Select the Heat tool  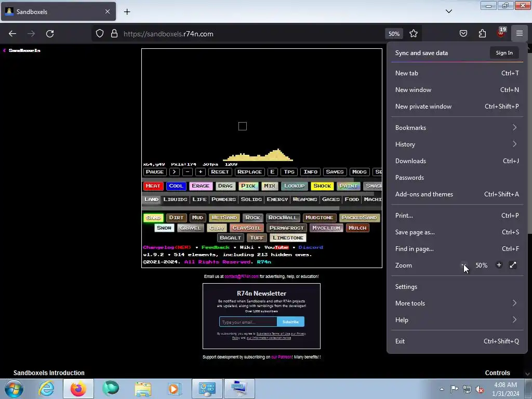point(153,186)
